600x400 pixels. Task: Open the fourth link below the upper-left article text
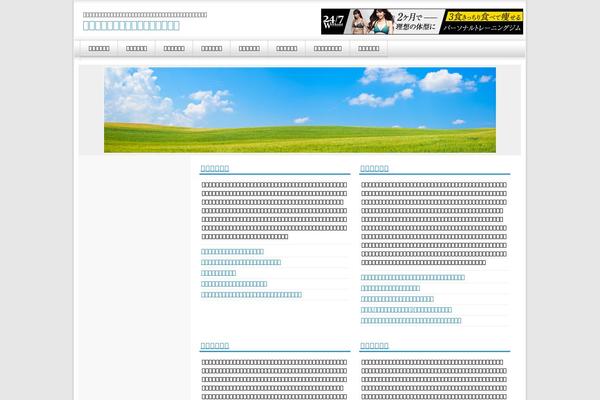pyautogui.click(x=234, y=284)
